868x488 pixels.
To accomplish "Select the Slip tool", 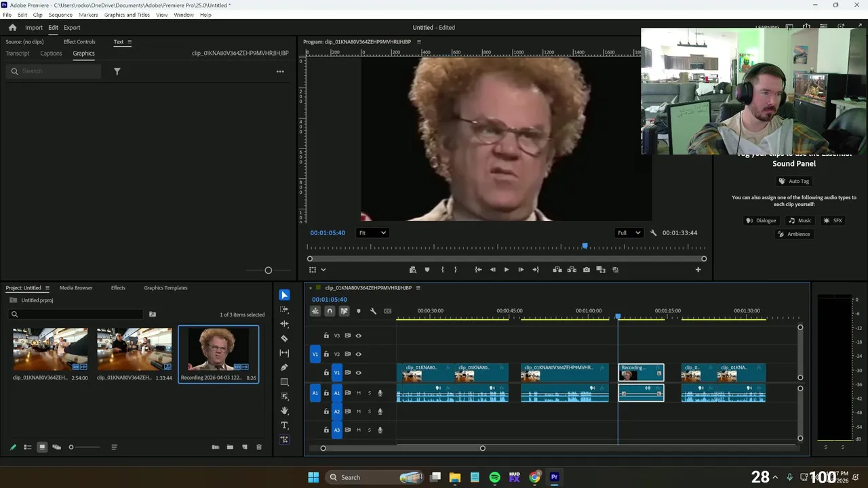I will point(284,353).
